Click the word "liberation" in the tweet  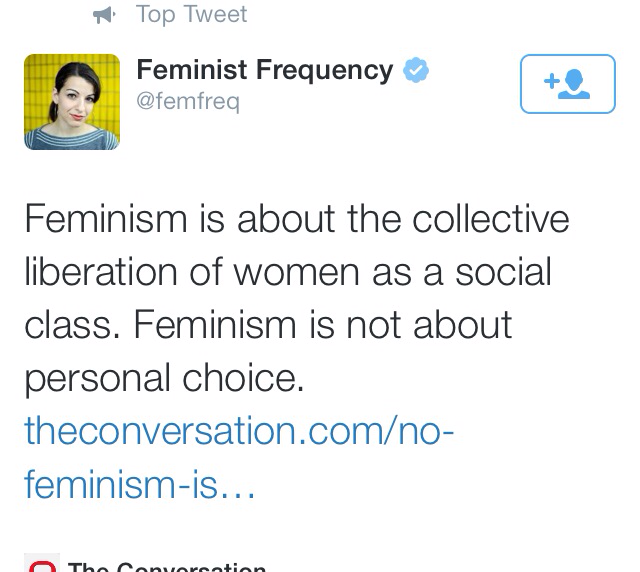(x=101, y=272)
